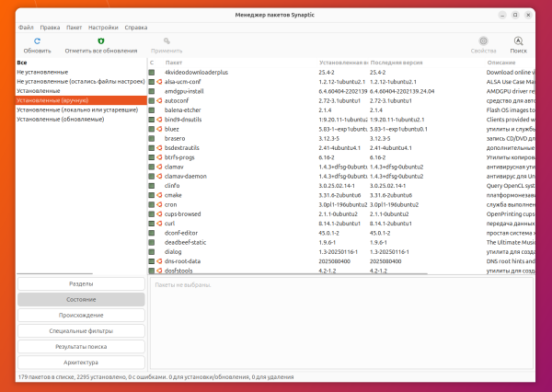The image size is (552, 392).
Task: Click the Отметить все обновления toolbar icon
Action: pyautogui.click(x=100, y=40)
